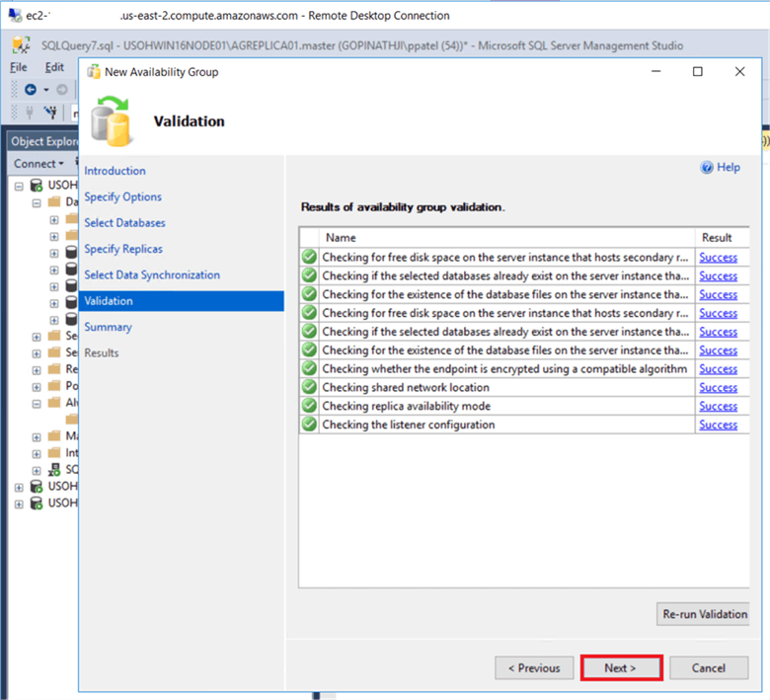Open Success link for listener configuration check

pyautogui.click(x=718, y=425)
